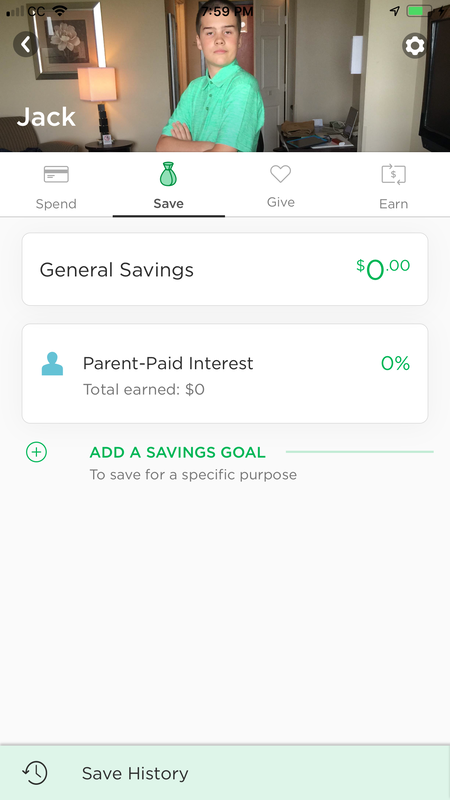Tap the $0.00 savings amount
The width and height of the screenshot is (450, 800).
tap(383, 269)
